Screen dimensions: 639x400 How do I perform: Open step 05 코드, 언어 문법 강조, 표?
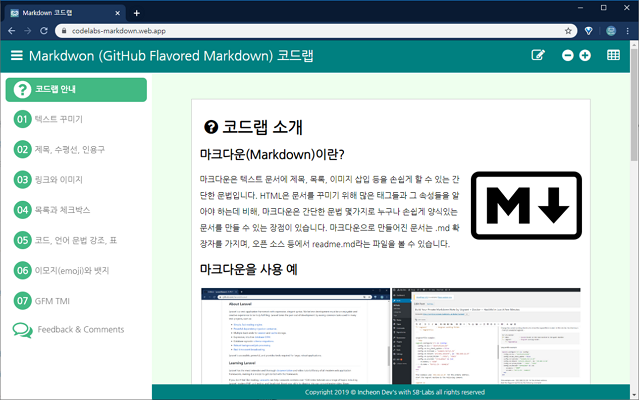coord(76,240)
